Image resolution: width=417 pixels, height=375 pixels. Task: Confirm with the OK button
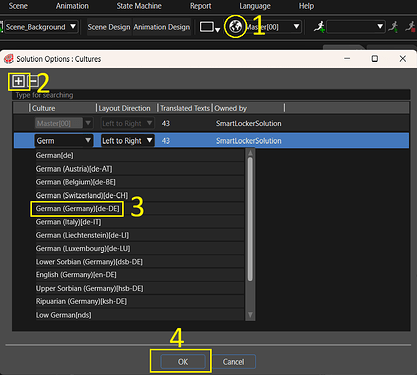pos(183,362)
